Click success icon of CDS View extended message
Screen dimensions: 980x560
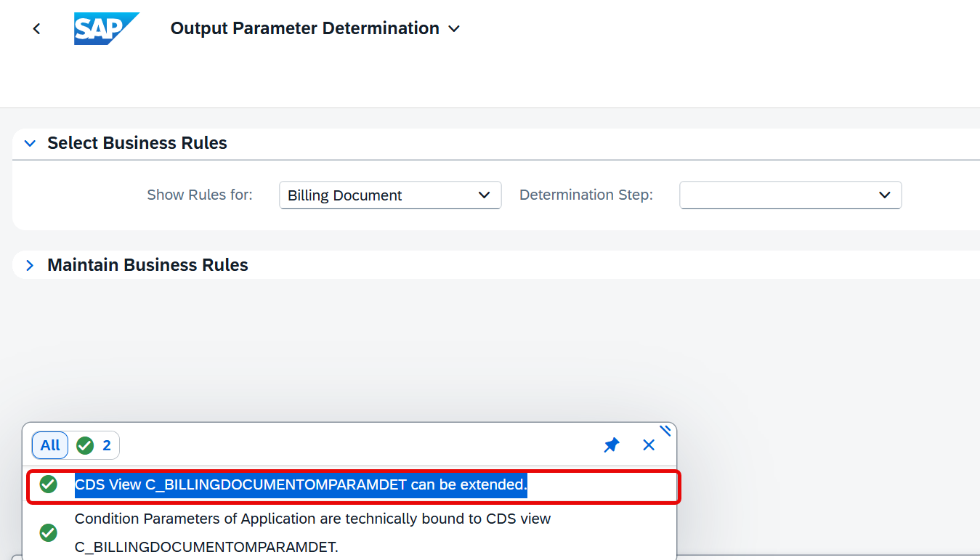point(49,484)
